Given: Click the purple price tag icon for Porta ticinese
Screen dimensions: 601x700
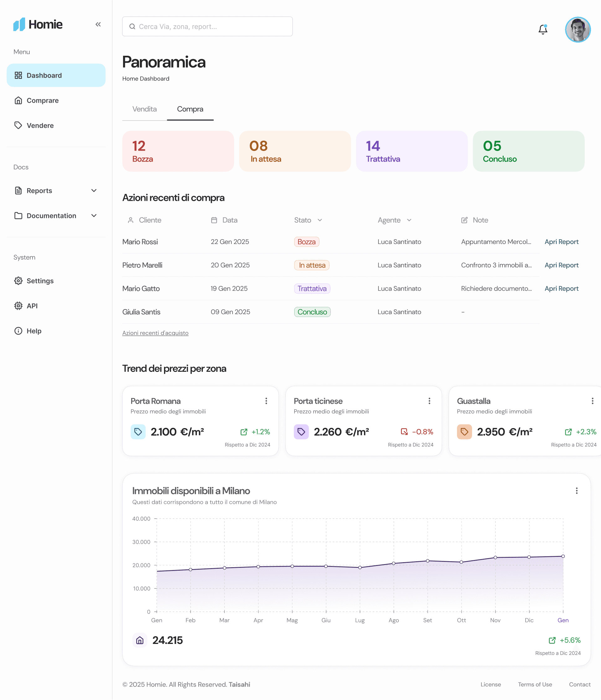Looking at the screenshot, I should click(301, 432).
